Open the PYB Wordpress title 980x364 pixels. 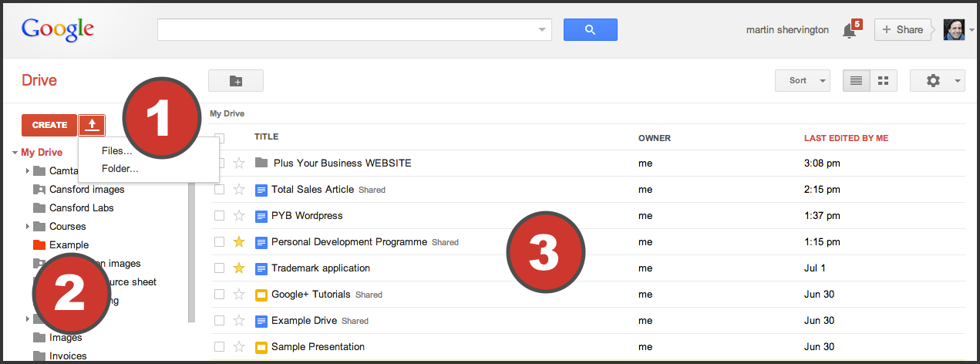point(307,215)
